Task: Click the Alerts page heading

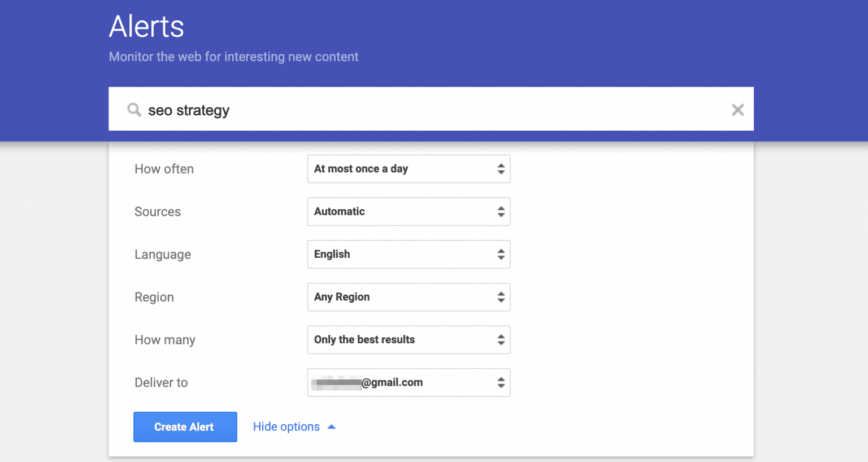Action: [146, 26]
